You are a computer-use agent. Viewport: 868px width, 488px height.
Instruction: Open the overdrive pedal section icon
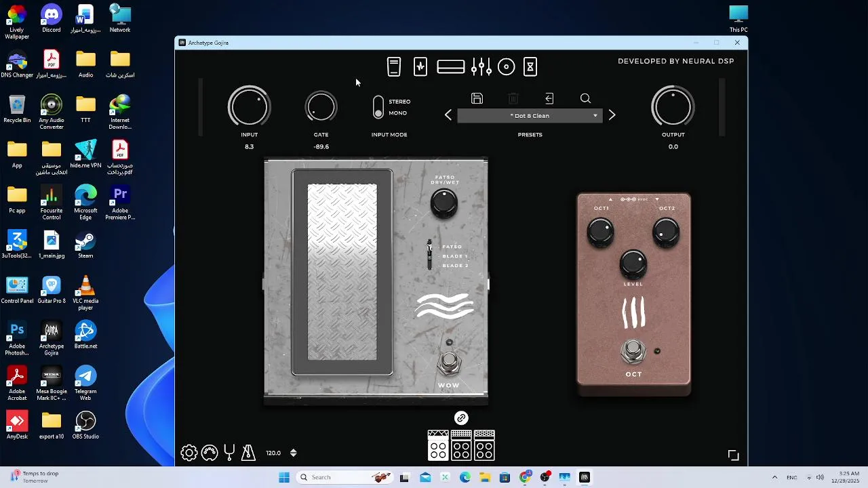coord(420,66)
